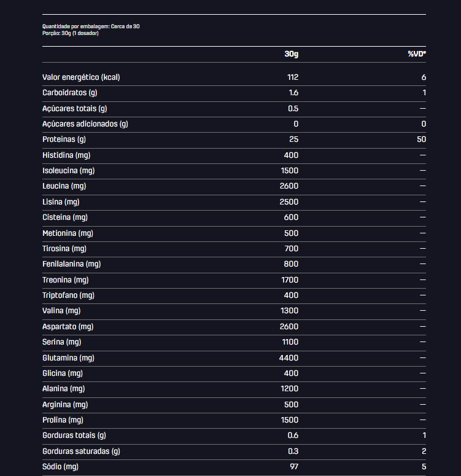Select the 'Triptofano (mg)' row label
Screen dimensions: 461x476
click(68, 295)
